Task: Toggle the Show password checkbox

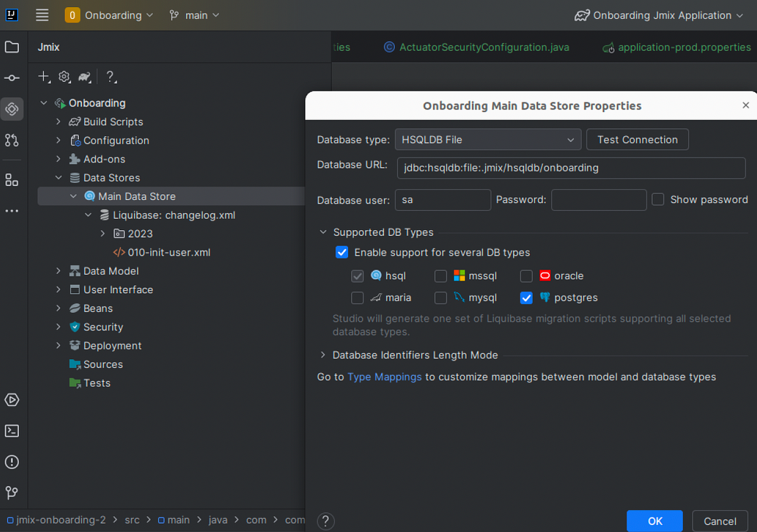Action: pos(658,199)
